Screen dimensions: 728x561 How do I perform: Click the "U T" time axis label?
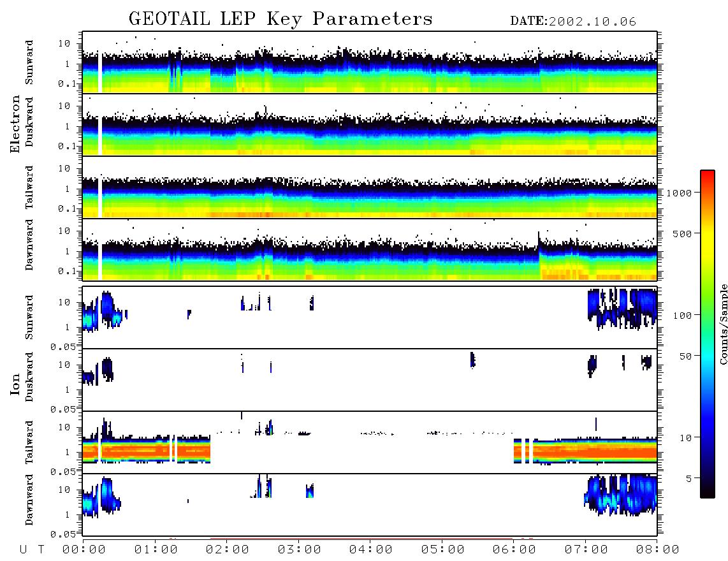point(32,550)
